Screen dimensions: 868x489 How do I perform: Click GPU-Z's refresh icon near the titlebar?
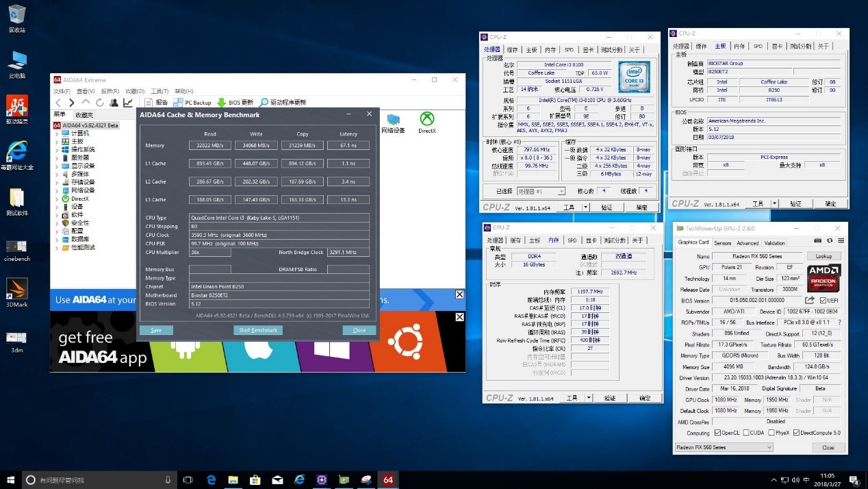(829, 240)
